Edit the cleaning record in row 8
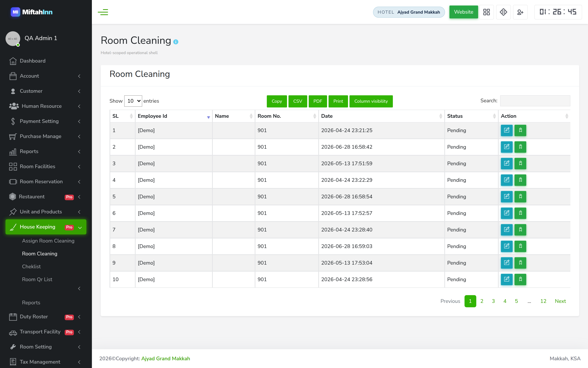 click(507, 246)
